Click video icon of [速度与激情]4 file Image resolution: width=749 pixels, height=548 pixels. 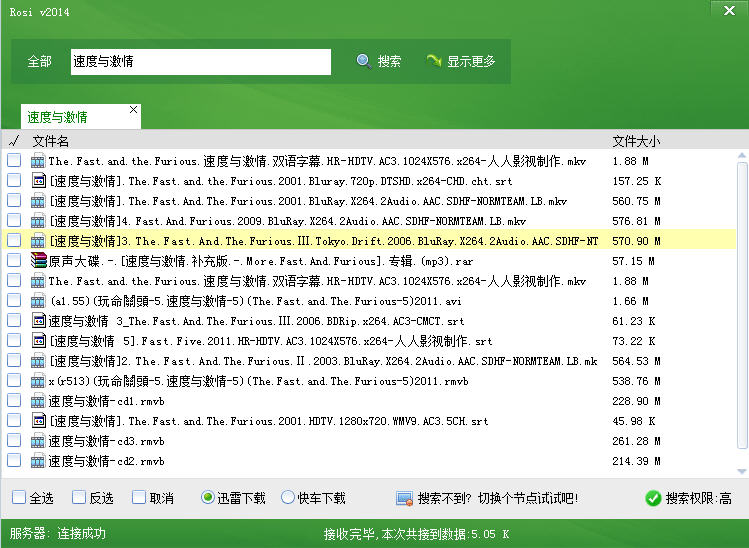point(38,221)
